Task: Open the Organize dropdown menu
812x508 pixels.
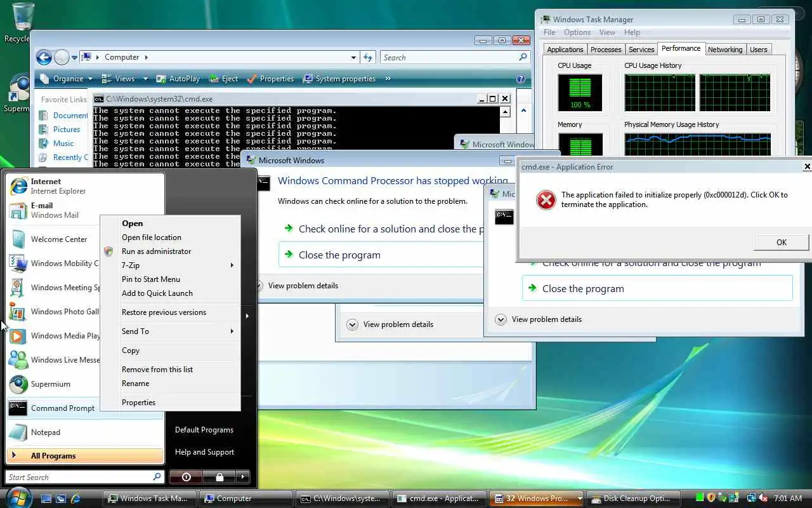Action: 65,79
